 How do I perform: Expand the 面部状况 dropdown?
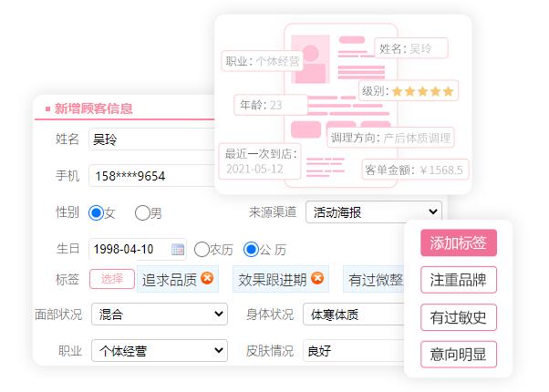pos(159,315)
